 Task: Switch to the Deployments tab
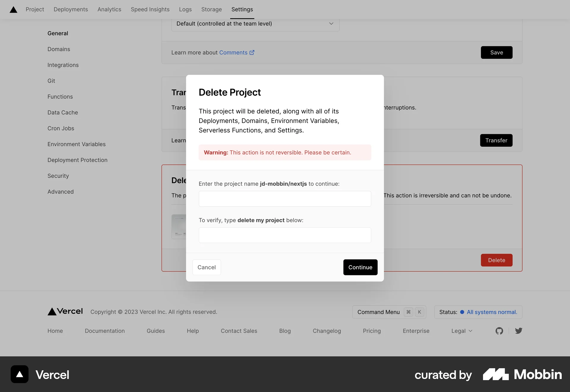coord(71,10)
